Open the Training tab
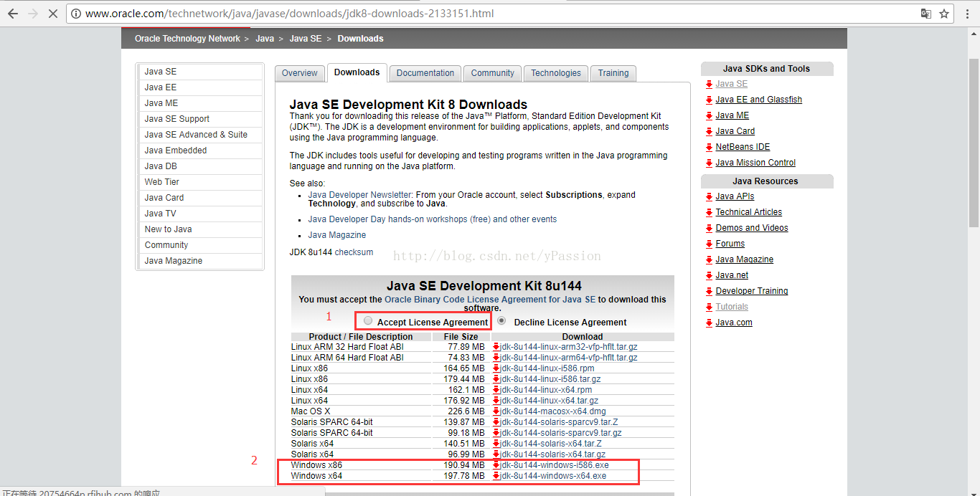The width and height of the screenshot is (980, 496). [x=613, y=73]
